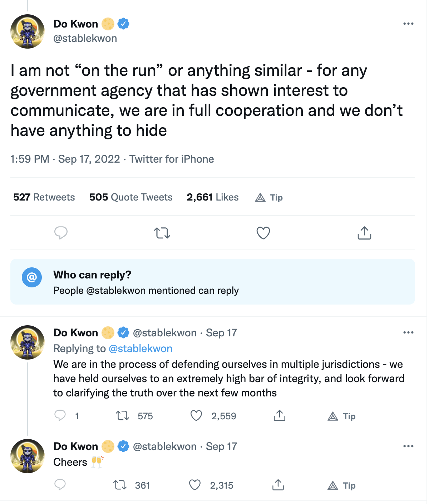Screen dimensions: 429x504
Task: Reply to the "defending ourselves" tweet
Action: 60,416
